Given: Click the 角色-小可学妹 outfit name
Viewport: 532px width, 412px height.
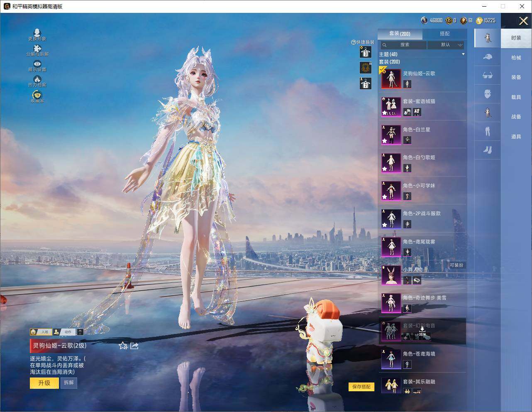Looking at the screenshot, I should [x=419, y=186].
